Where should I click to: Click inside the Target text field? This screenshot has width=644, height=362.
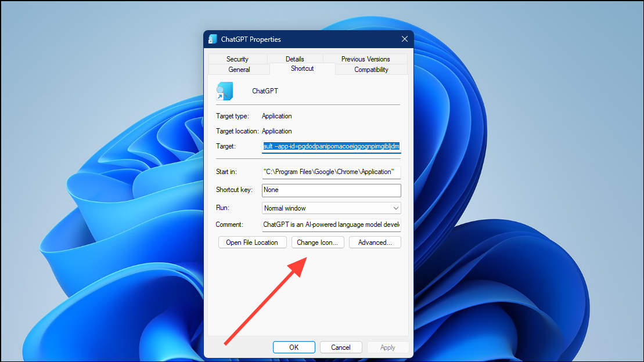click(331, 146)
